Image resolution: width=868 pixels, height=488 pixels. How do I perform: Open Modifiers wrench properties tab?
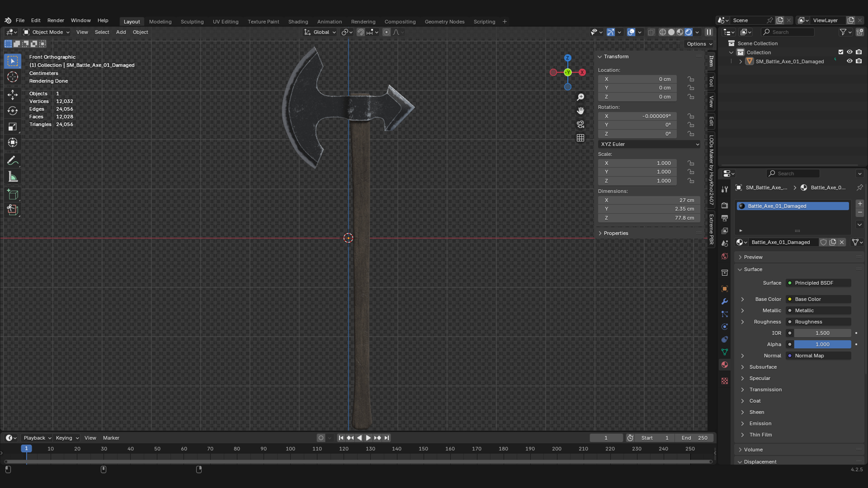pyautogui.click(x=724, y=301)
